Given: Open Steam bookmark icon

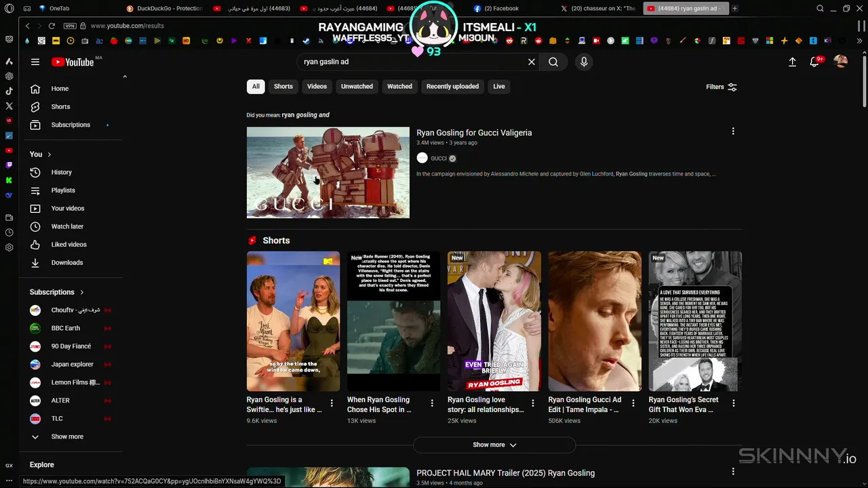Looking at the screenshot, I should coord(306,41).
